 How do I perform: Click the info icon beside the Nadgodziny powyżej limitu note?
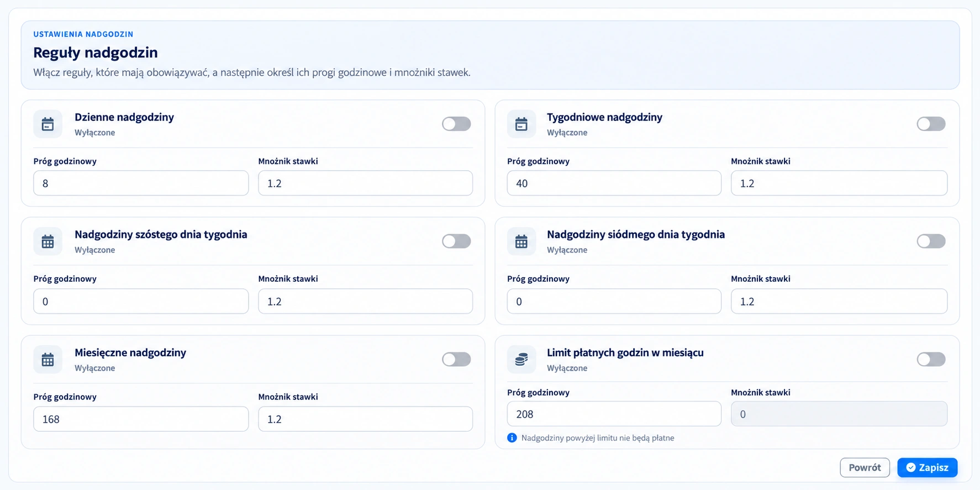[512, 438]
